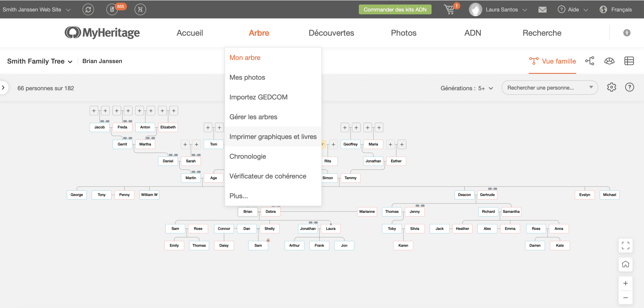
Task: Click the MyHeritage logo
Action: 102,33
